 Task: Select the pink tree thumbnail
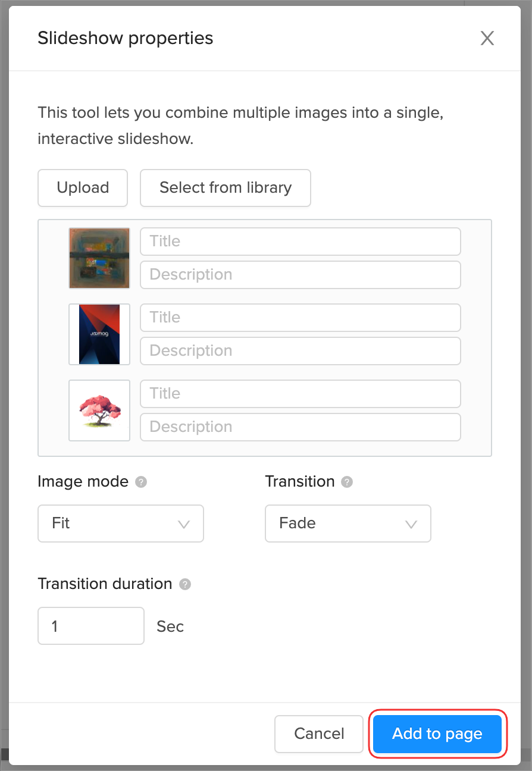click(99, 410)
